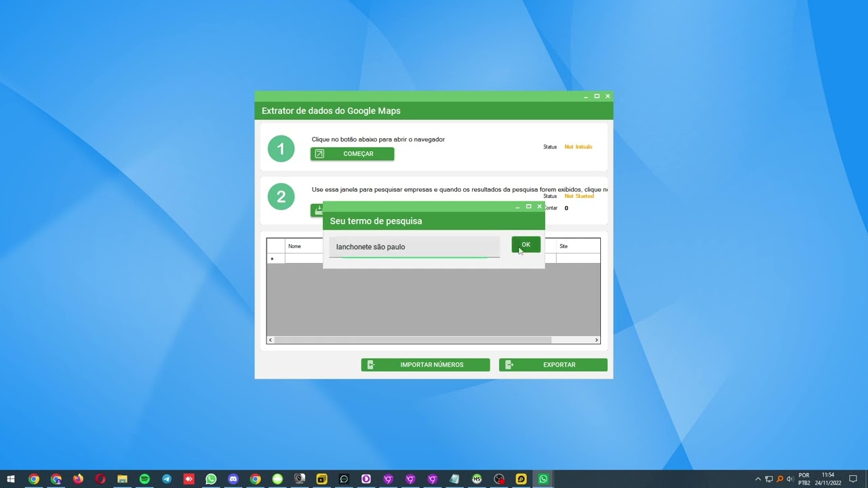Open the POR PTB2 language switcher
The height and width of the screenshot is (488, 868).
click(x=804, y=479)
